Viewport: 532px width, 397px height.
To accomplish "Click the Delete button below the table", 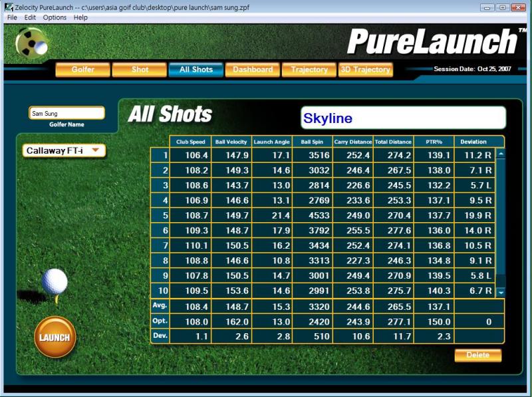I will point(477,355).
